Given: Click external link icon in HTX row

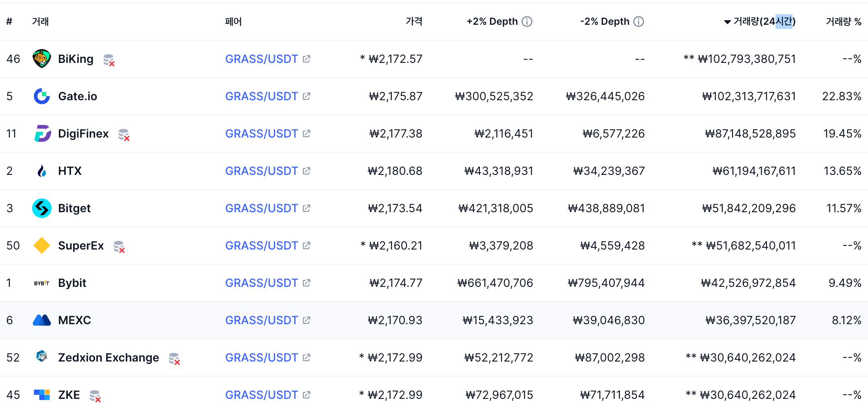Looking at the screenshot, I should pyautogui.click(x=307, y=171).
